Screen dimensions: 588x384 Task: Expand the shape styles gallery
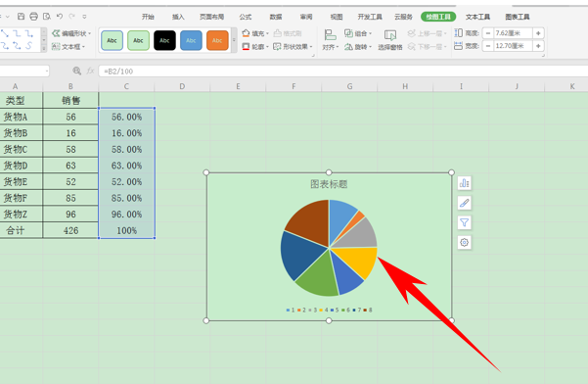234,40
